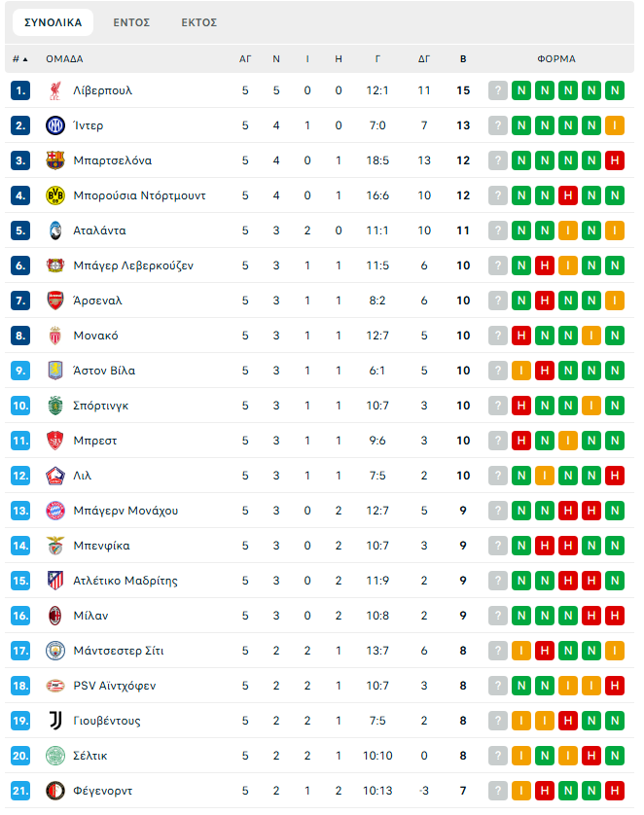Click the Inter club crest icon
This screenshot has width=644, height=815.
click(54, 125)
